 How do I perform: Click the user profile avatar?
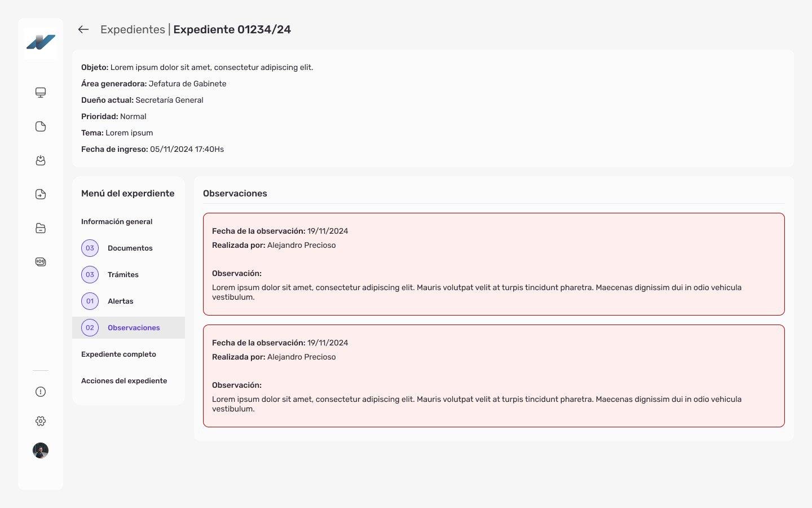[41, 450]
